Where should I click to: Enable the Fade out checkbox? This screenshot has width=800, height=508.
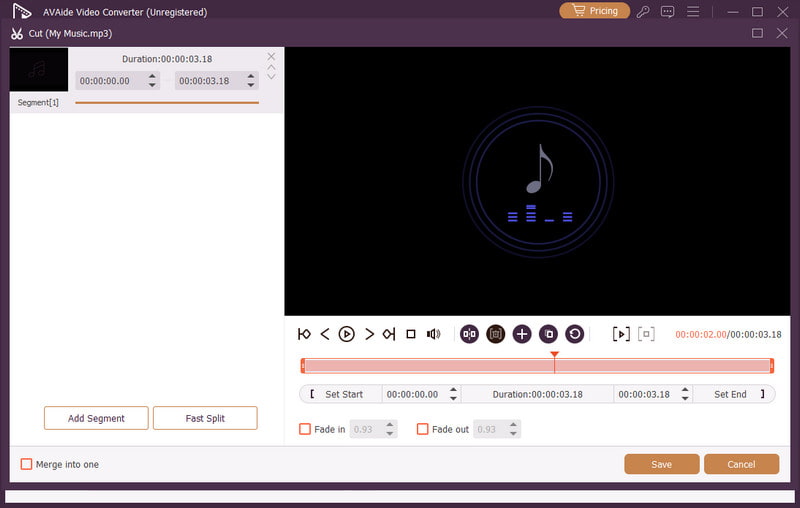click(x=422, y=429)
